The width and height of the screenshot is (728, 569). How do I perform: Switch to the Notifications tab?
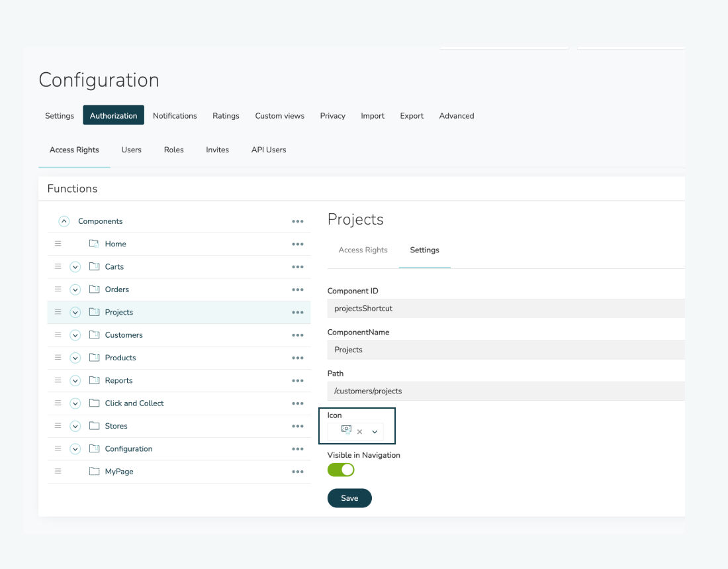click(175, 116)
